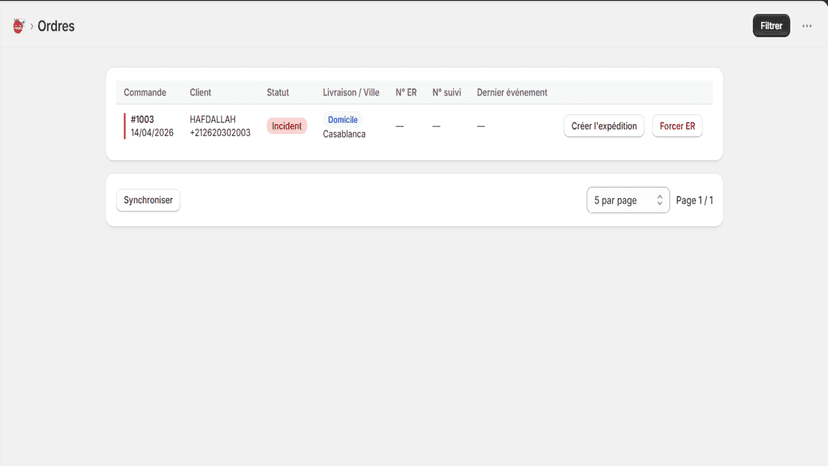The image size is (828, 466).
Task: Click the Statut column header
Action: point(278,92)
